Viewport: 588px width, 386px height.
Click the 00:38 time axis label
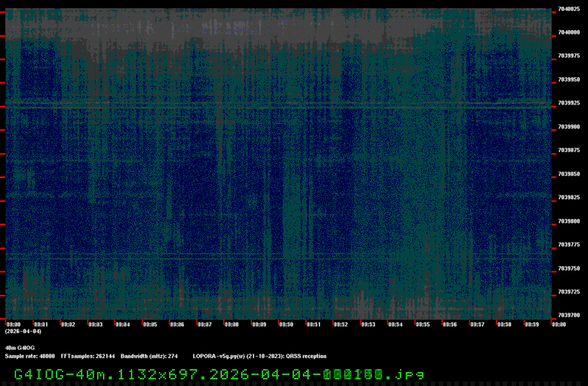point(232,324)
